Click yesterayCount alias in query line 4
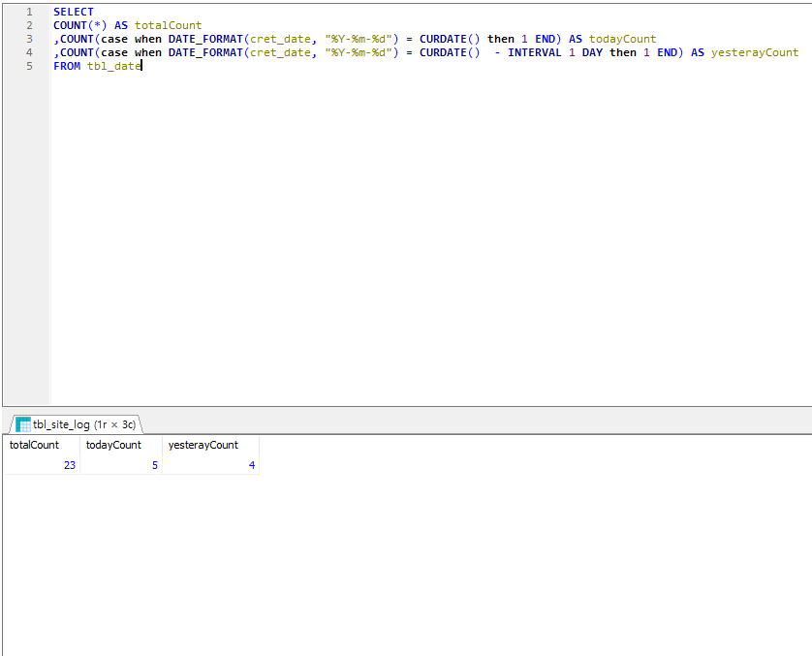 755,52
